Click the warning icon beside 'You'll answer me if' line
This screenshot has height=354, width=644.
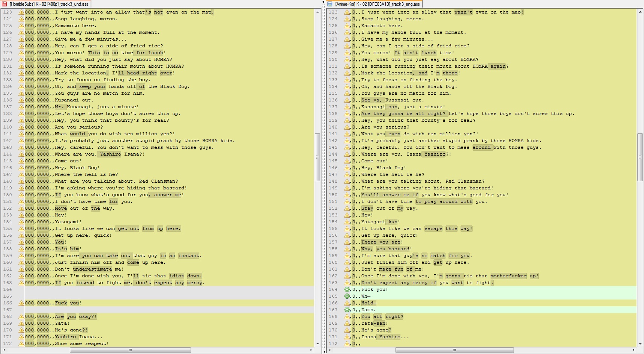[x=347, y=195]
